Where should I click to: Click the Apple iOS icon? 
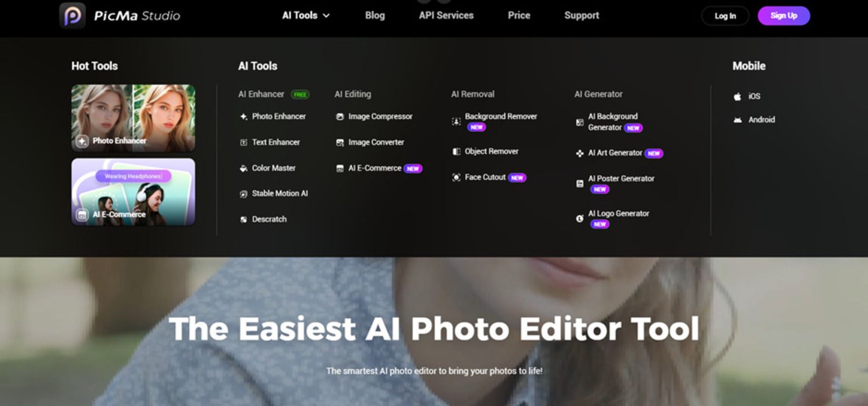tap(737, 97)
